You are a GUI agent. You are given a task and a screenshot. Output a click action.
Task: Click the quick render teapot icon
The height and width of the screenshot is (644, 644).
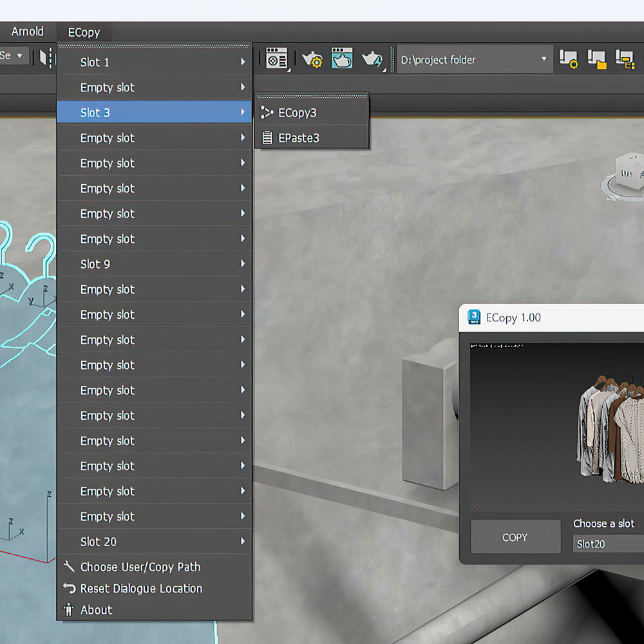point(373,59)
